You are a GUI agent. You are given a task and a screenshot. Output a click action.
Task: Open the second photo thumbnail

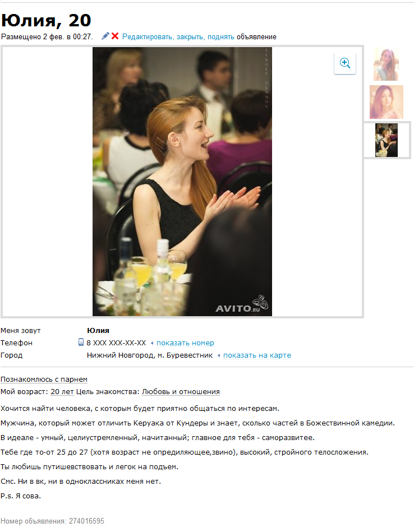point(386,102)
